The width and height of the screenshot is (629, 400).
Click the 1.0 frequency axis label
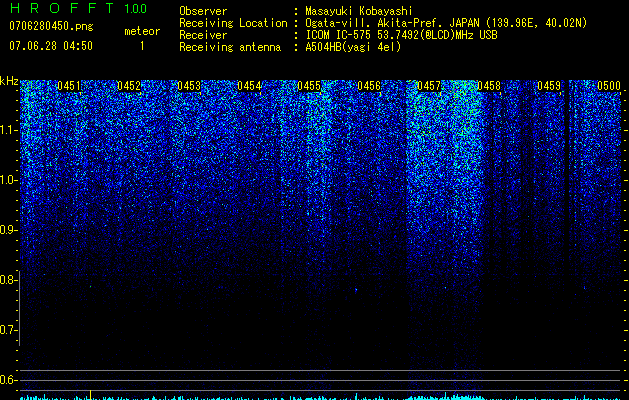click(8, 180)
